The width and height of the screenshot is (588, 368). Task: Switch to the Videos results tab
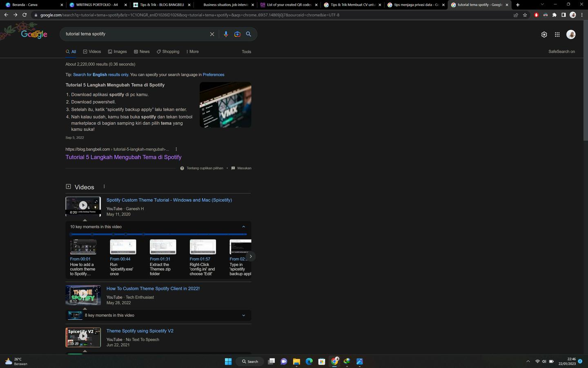click(92, 52)
